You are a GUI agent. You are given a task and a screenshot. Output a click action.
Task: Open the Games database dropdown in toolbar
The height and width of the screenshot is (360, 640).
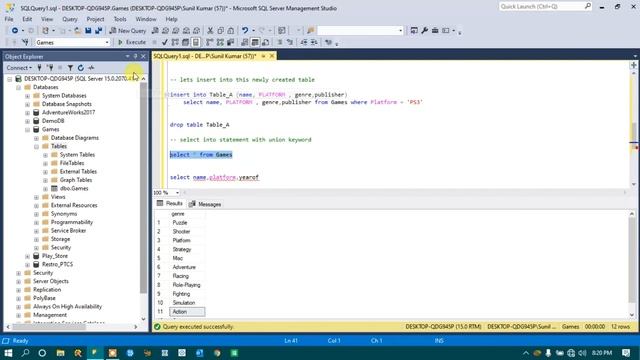(x=107, y=42)
